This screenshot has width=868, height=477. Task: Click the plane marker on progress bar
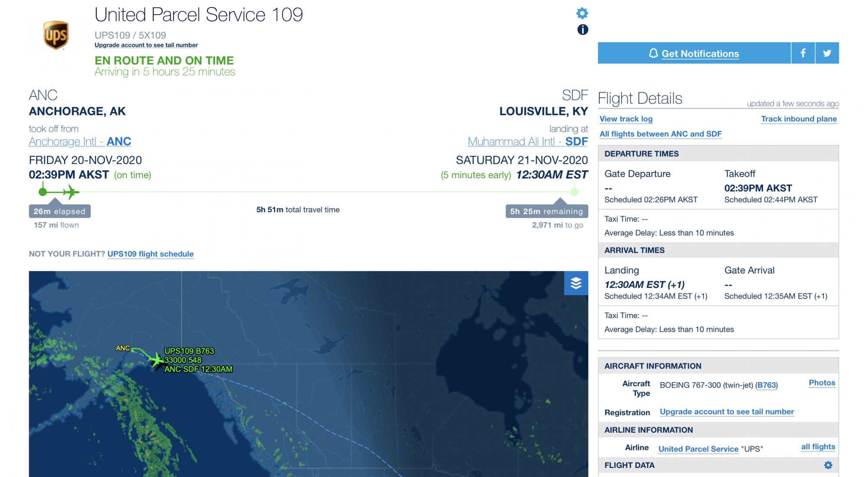coord(70,192)
